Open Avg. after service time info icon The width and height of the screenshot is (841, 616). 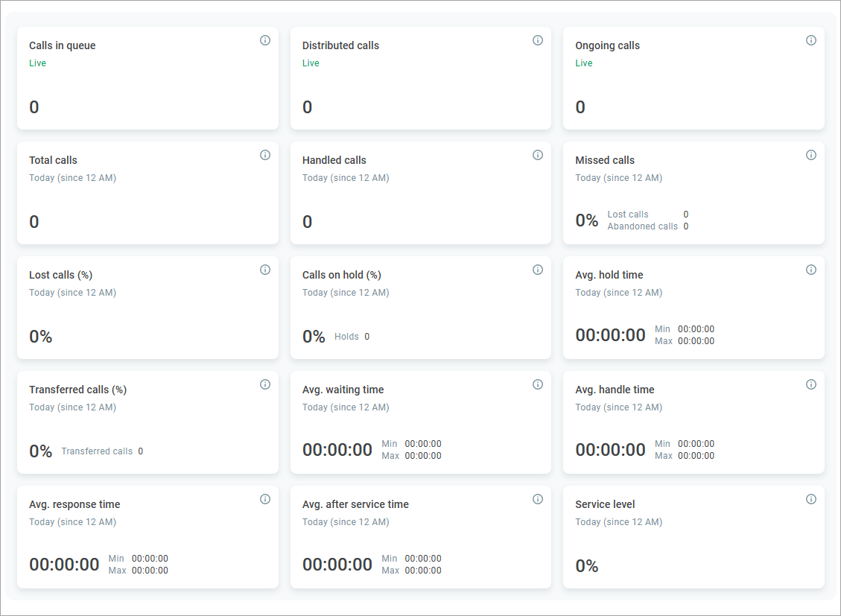(537, 499)
